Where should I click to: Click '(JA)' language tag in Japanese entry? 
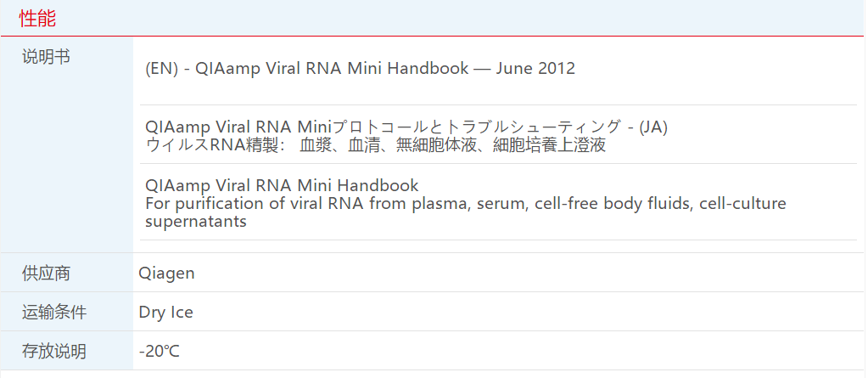[x=652, y=127]
